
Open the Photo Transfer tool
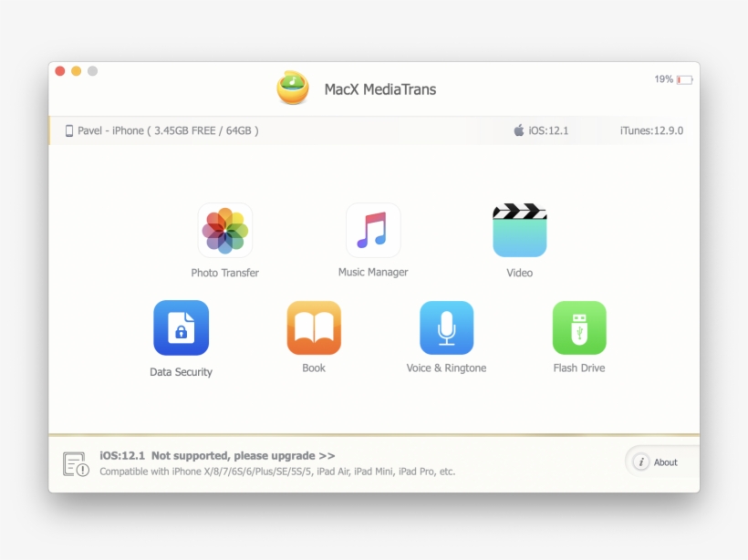224,230
